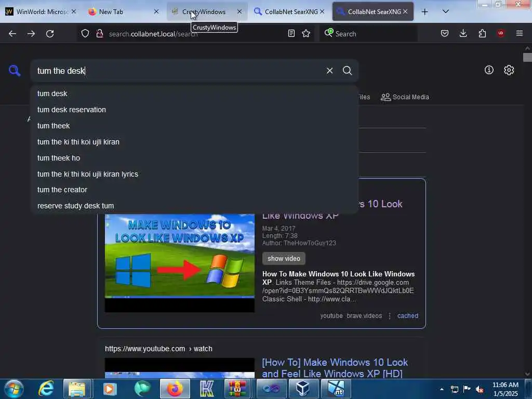Screen dimensions: 532x399
Task: Close the CrustyWindows tab
Action: [x=240, y=11]
